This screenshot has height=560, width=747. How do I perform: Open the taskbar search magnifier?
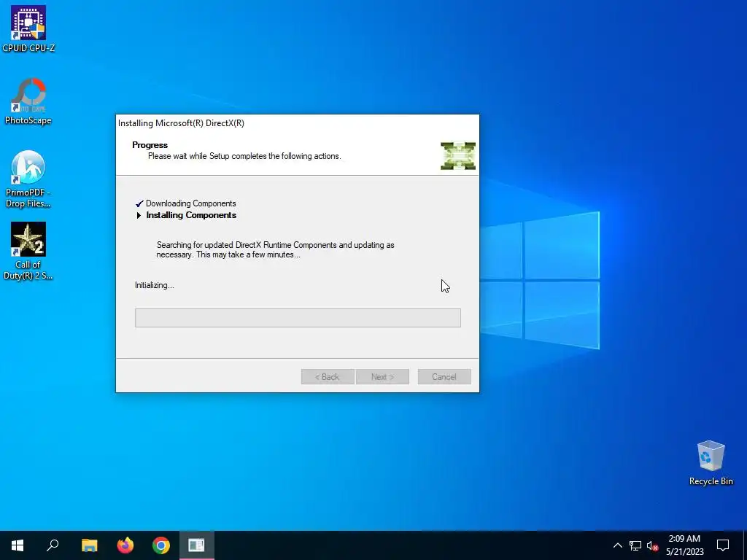pyautogui.click(x=53, y=545)
